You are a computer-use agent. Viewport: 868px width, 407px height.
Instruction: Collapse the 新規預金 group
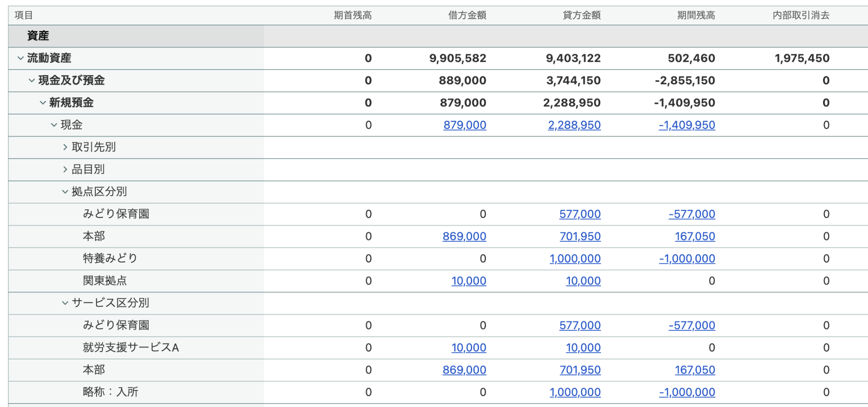pos(42,103)
